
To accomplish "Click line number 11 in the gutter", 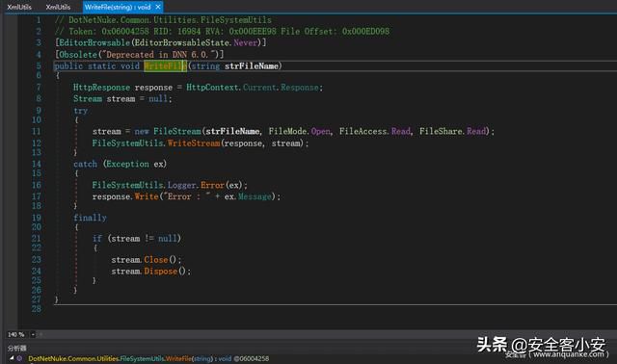I will [x=37, y=131].
